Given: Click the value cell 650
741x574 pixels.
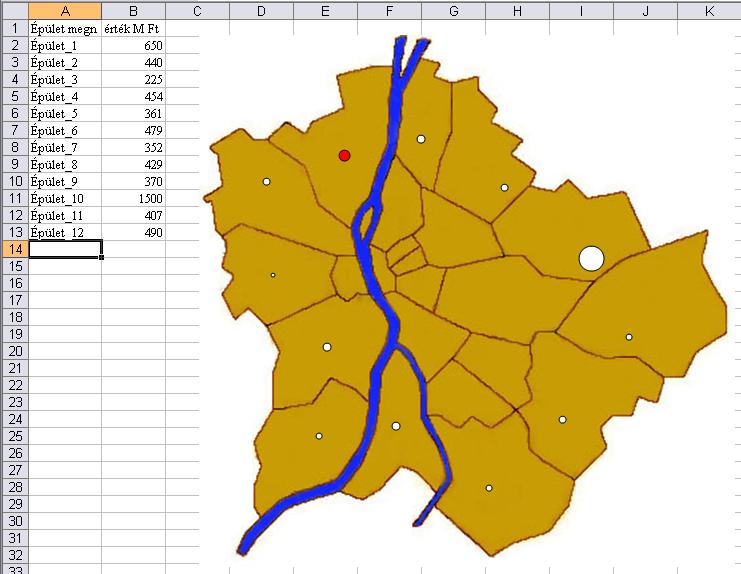Looking at the screenshot, I should pos(133,45).
